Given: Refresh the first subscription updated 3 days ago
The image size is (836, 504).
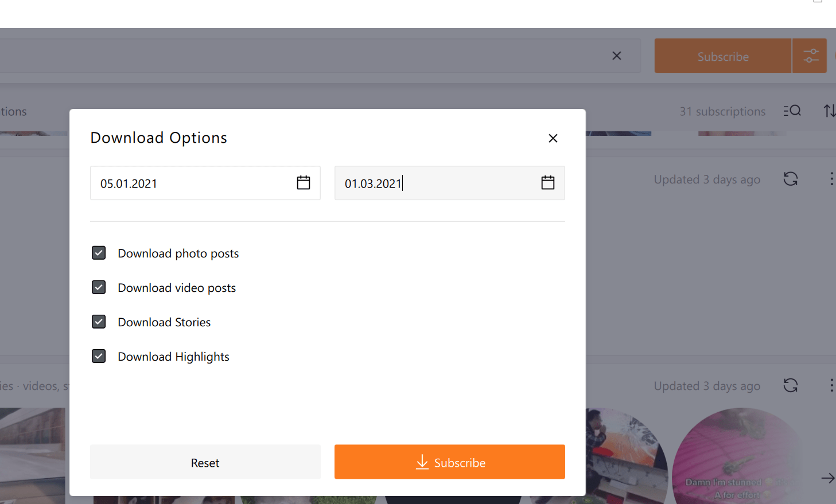Looking at the screenshot, I should pyautogui.click(x=791, y=179).
